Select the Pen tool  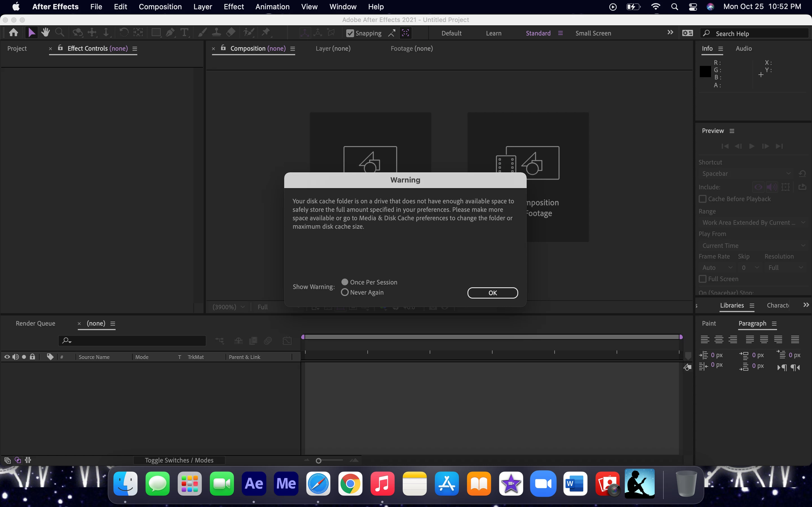170,32
